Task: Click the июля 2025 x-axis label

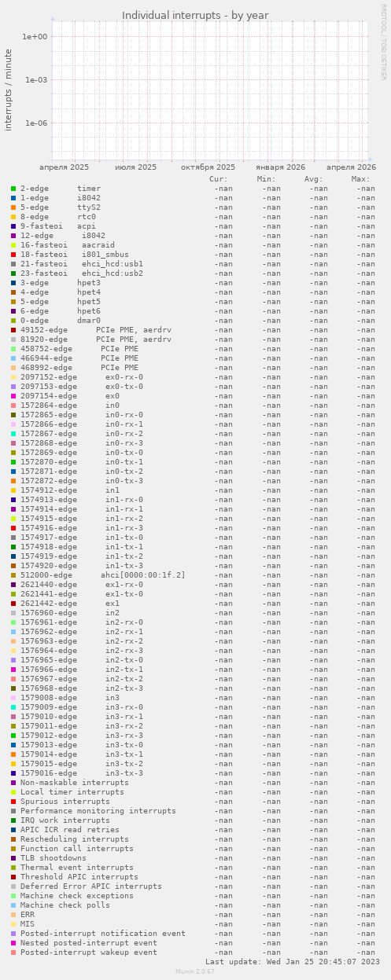Action: tap(136, 167)
